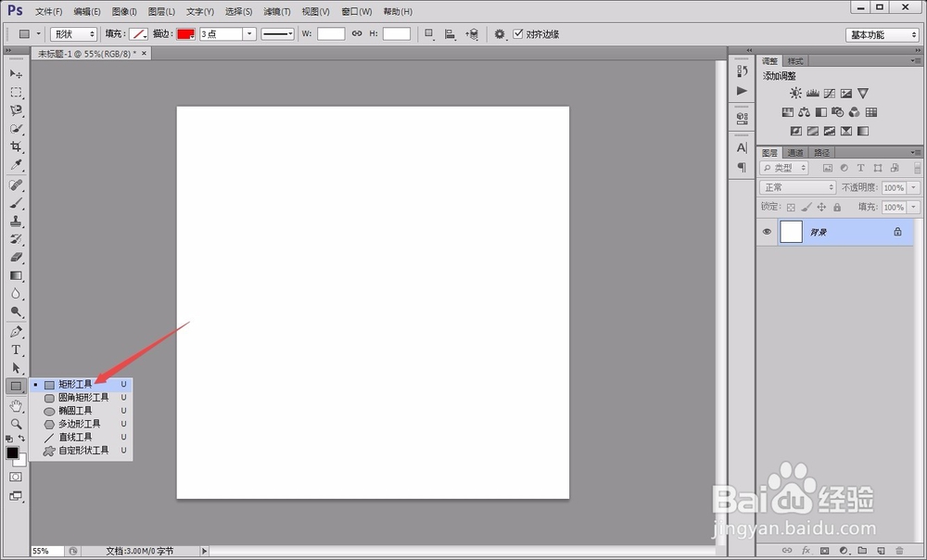Switch to the 通道 tab
The width and height of the screenshot is (927, 560).
(794, 151)
